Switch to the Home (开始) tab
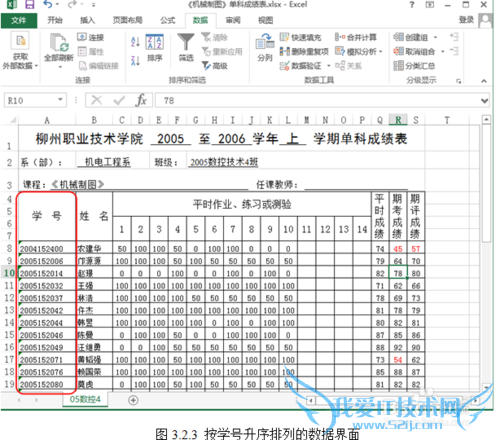Image resolution: width=500 pixels, height=440 pixels. coord(55,21)
